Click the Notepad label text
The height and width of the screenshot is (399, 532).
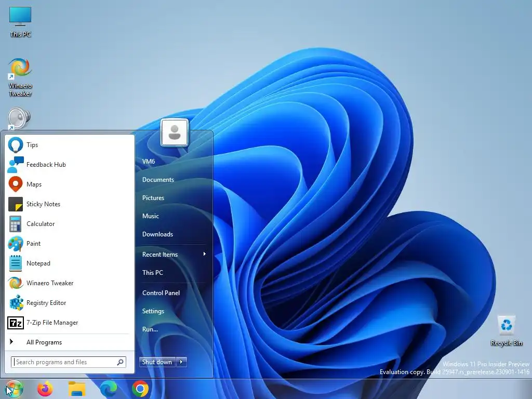(x=38, y=263)
